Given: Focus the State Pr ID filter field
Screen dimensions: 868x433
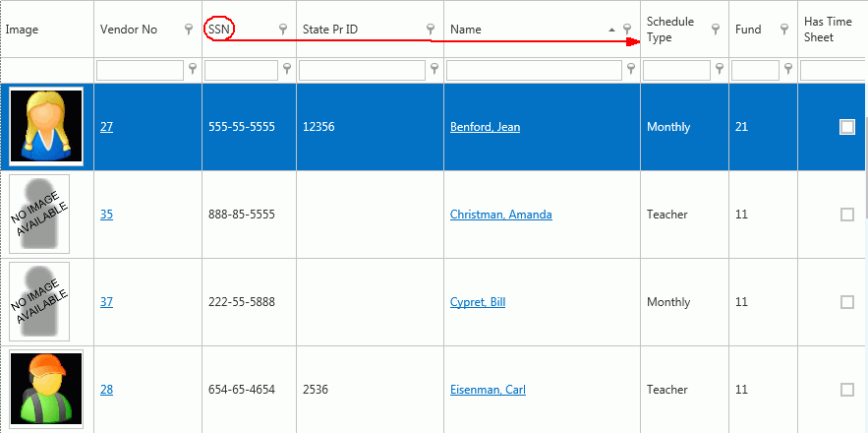Looking at the screenshot, I should 362,71.
